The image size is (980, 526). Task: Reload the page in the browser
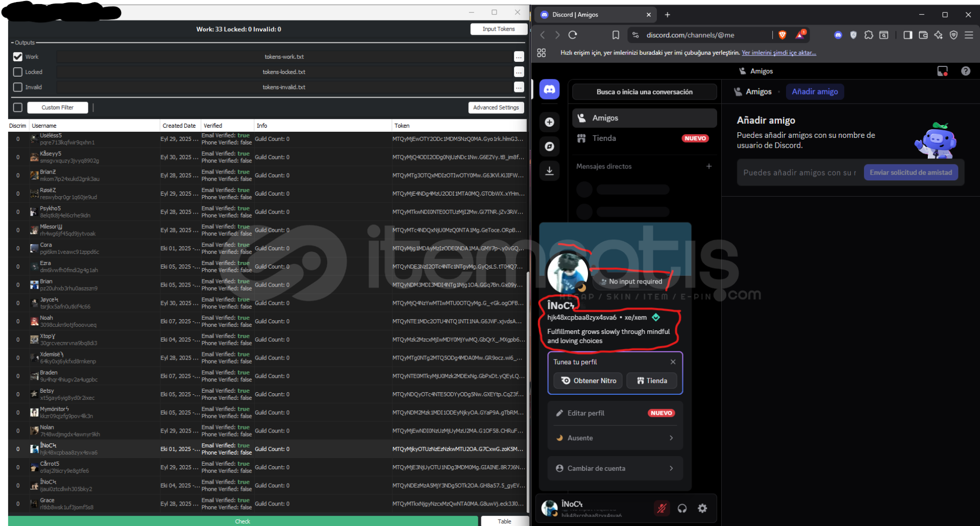pos(573,35)
